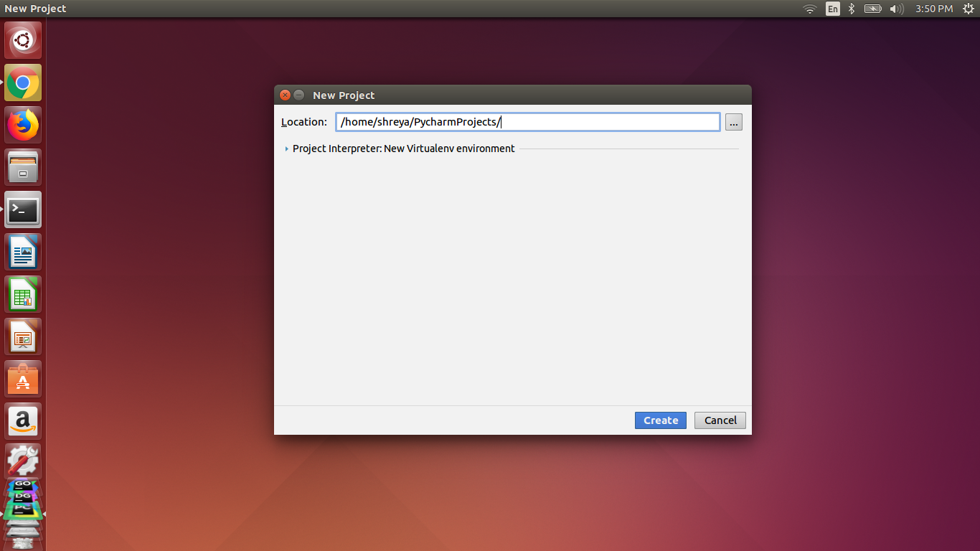This screenshot has height=551, width=980.
Task: Open the Ubuntu Software Center
Action: pos(22,379)
